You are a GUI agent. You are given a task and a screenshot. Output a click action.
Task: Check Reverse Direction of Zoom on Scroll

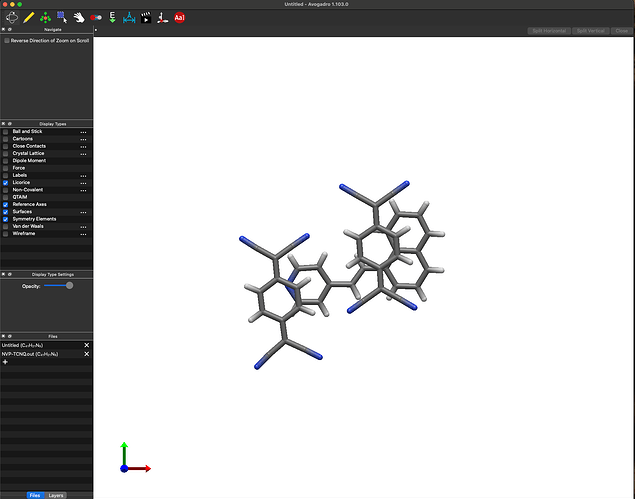[x=5, y=40]
